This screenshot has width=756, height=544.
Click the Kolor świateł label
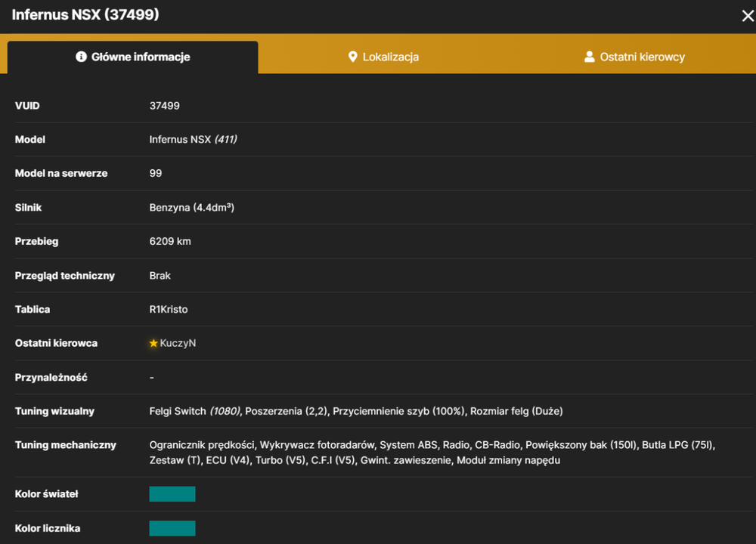click(x=46, y=494)
